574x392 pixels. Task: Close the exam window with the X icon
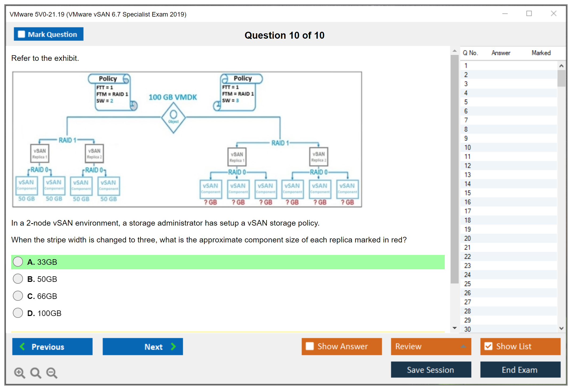(553, 14)
